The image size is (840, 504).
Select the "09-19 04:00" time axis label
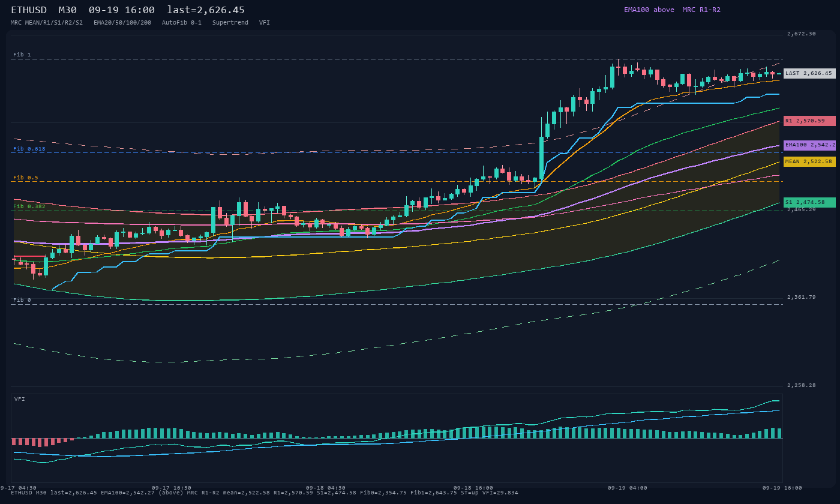[628, 488]
